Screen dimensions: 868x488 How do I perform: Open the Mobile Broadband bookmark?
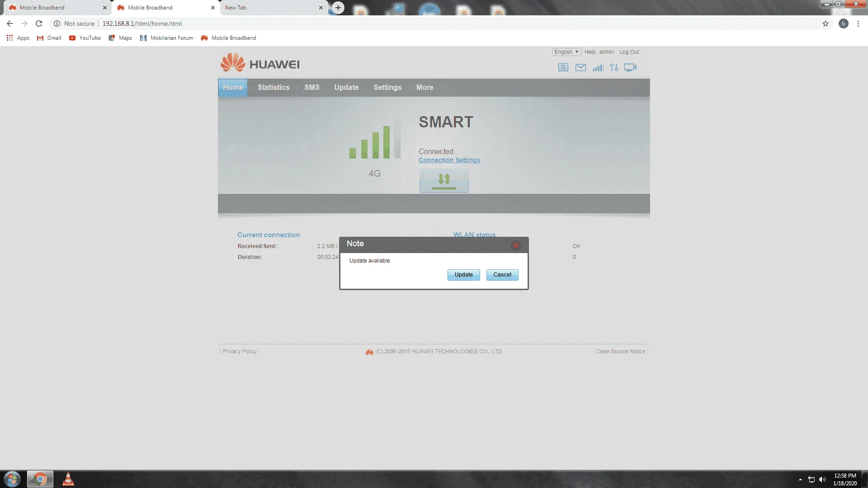pos(228,38)
